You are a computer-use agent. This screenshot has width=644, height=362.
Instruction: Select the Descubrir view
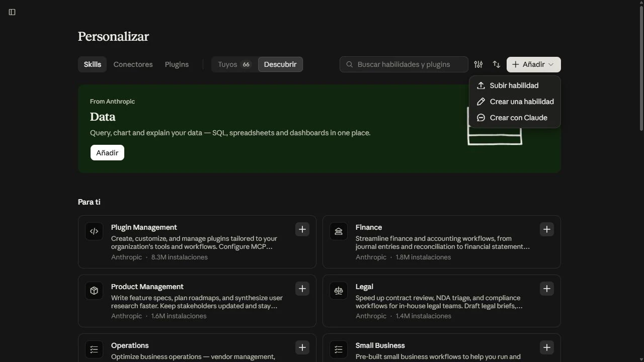[x=280, y=64]
